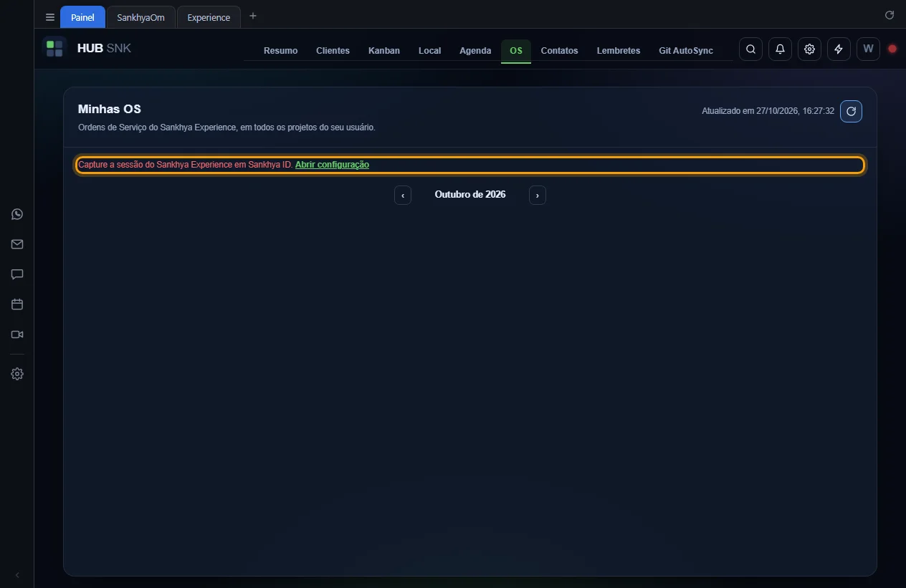Open the W user profile button
The image size is (906, 588).
[868, 49]
